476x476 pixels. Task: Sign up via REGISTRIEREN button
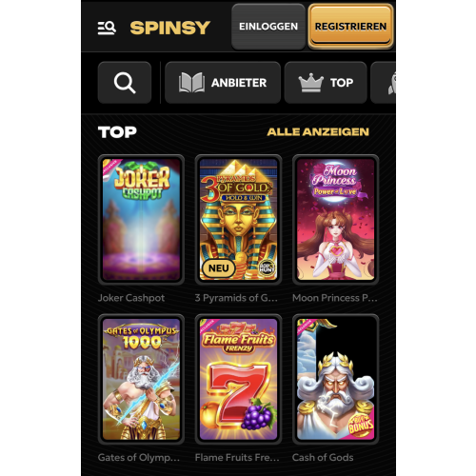coord(350,27)
